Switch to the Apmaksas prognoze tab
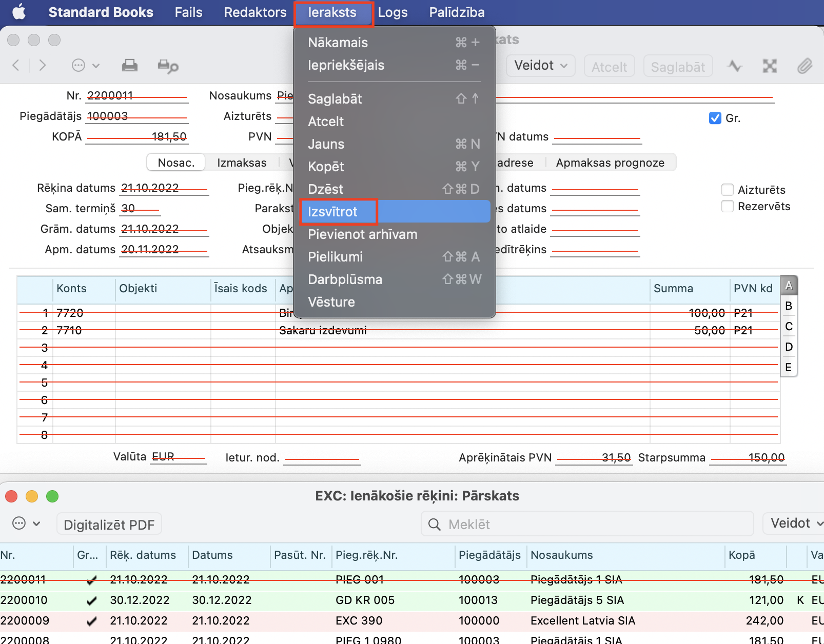 point(610,163)
